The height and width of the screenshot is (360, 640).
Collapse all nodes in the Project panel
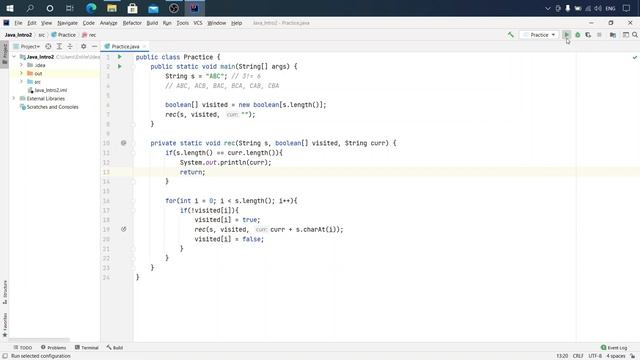click(70, 47)
